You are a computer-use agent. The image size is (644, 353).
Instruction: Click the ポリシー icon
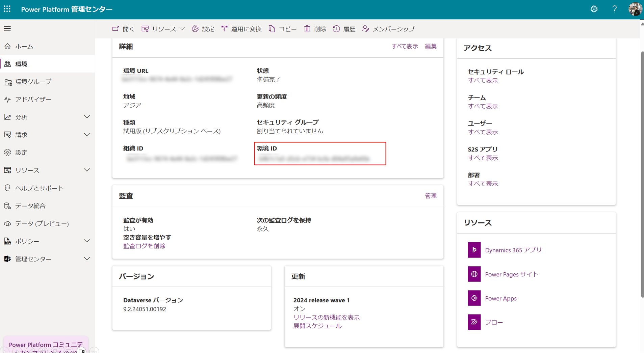pyautogui.click(x=7, y=241)
